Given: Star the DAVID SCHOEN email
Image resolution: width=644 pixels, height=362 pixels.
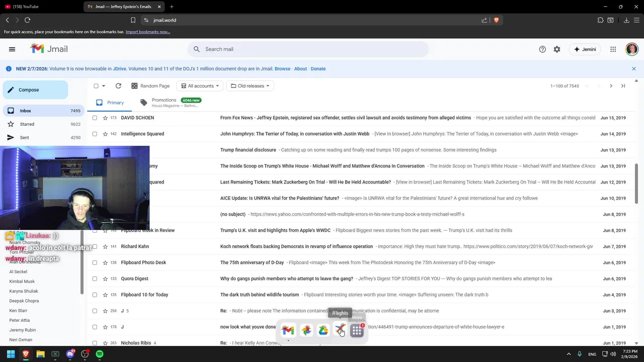Looking at the screenshot, I should point(105,118).
